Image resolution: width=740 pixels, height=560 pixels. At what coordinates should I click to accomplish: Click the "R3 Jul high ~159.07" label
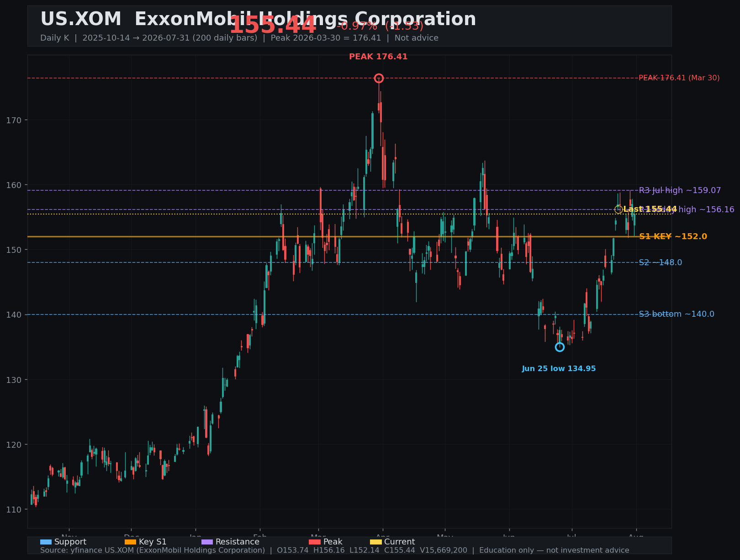click(680, 190)
